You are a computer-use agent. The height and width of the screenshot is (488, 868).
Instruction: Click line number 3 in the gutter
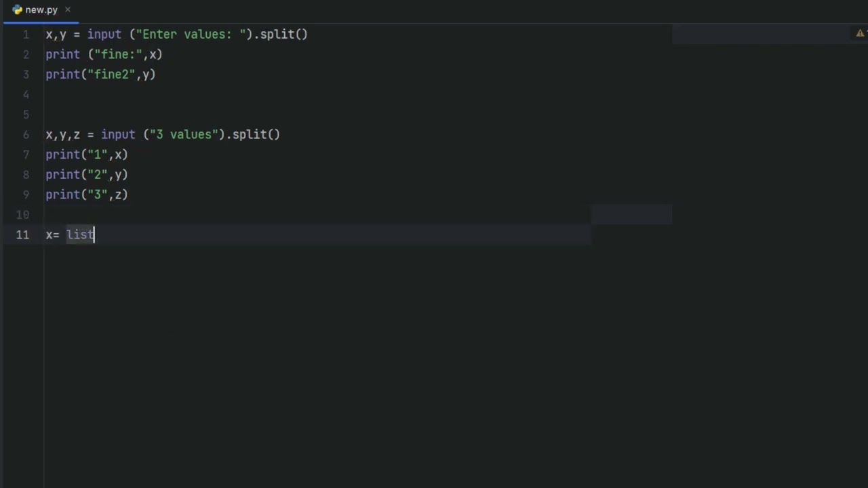26,75
